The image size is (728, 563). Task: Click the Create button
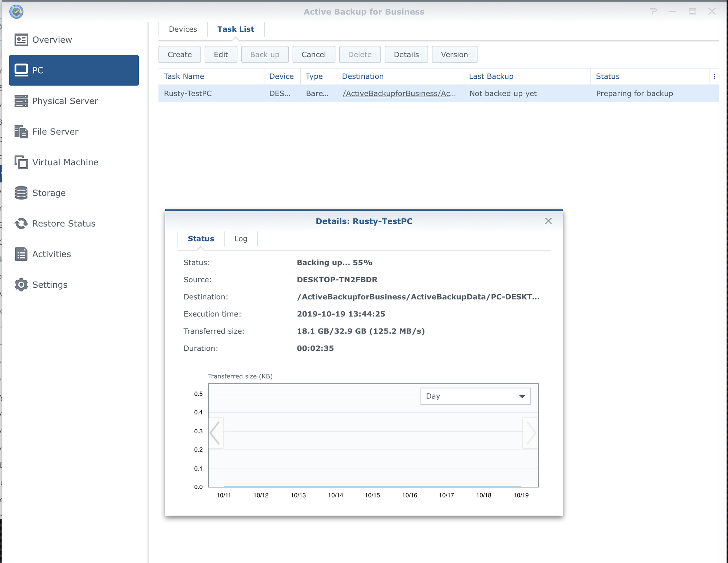coord(179,55)
